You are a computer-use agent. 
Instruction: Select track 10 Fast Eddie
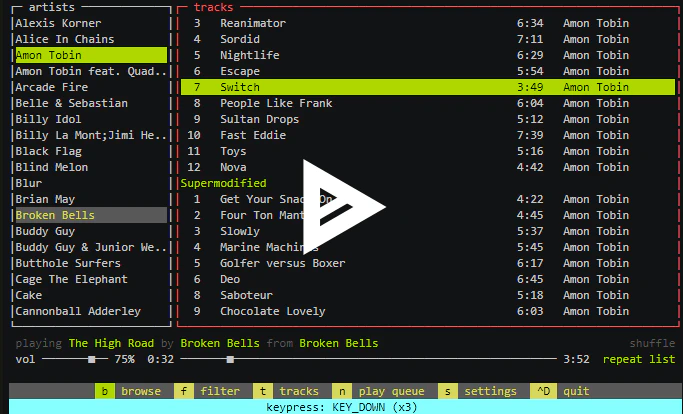(428, 135)
